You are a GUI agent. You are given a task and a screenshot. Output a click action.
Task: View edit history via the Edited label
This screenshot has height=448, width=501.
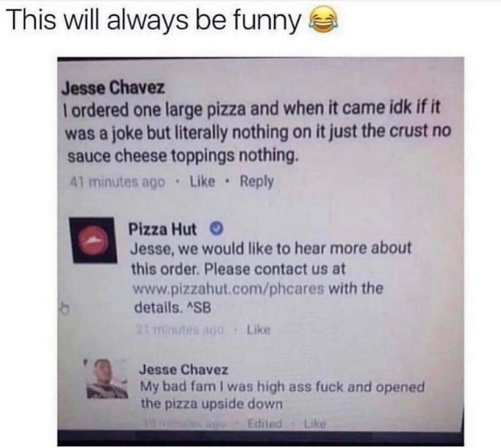[x=265, y=424]
